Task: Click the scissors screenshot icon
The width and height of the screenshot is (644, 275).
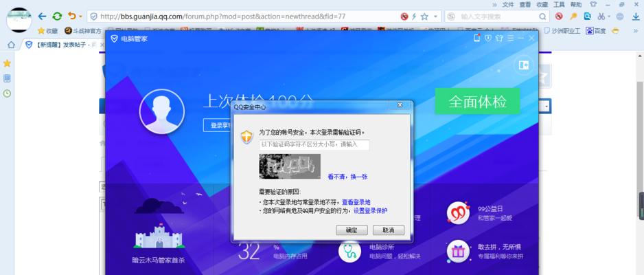Action: 601,16
